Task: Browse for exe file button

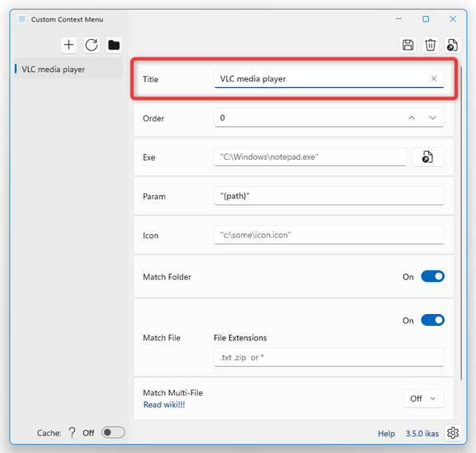Action: coord(428,157)
